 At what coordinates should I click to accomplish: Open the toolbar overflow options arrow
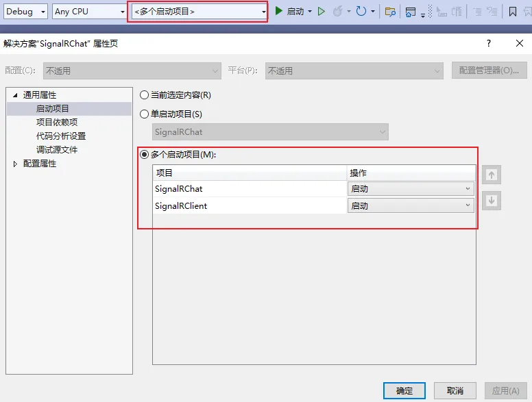pyautogui.click(x=423, y=15)
